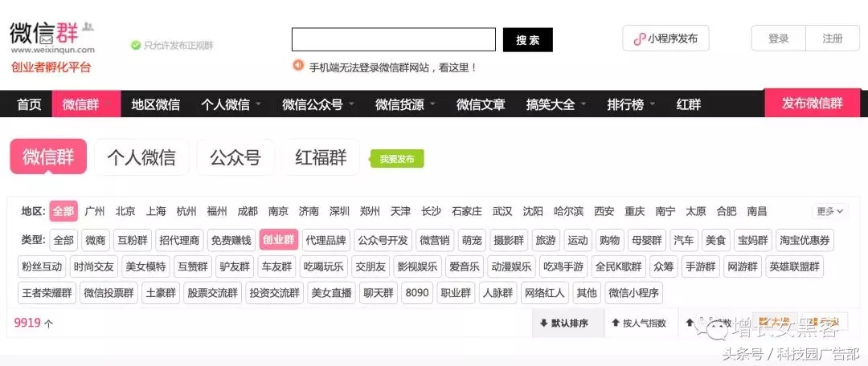Select 全部 in the 地区 filter
Viewport: 868px width, 366px height.
click(x=63, y=211)
